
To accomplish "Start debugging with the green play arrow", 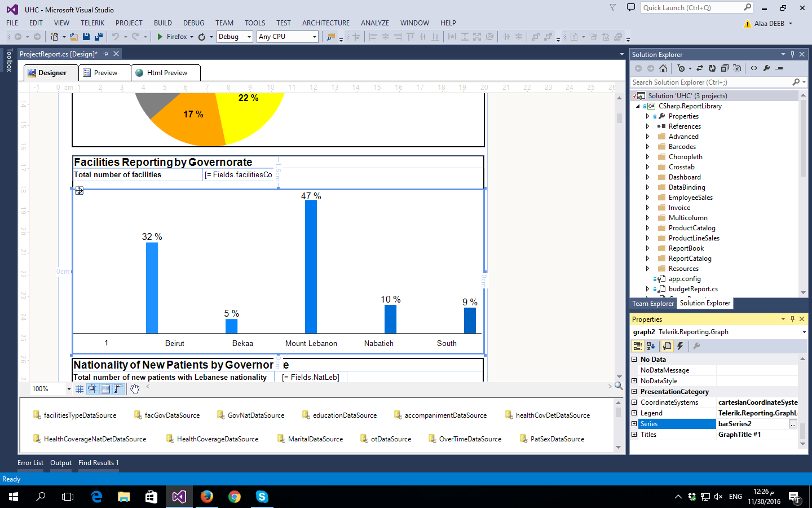I will 160,37.
